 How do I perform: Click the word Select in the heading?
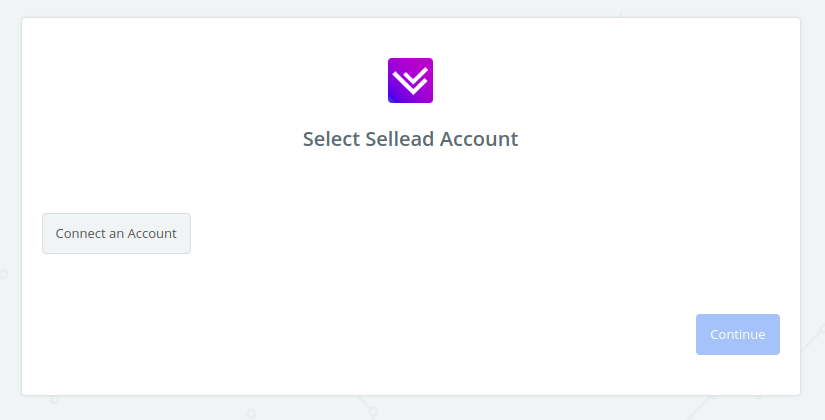tap(331, 139)
